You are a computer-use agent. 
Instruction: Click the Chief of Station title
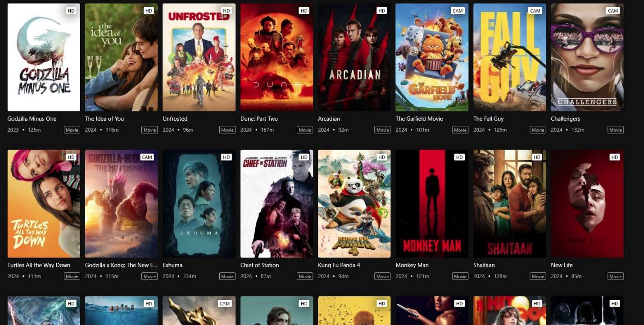click(x=259, y=265)
